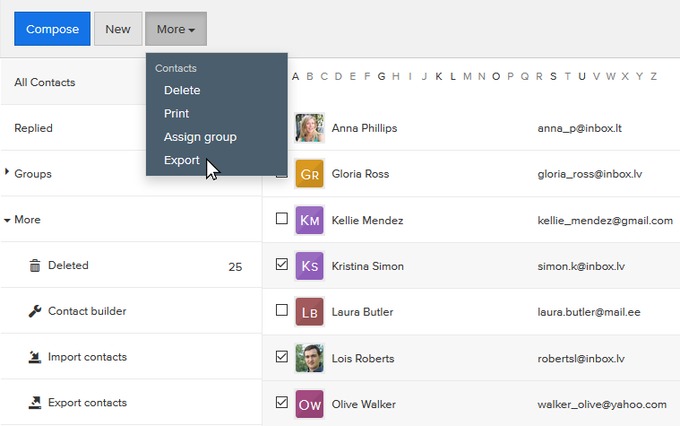This screenshot has width=680, height=426.
Task: Click email gloria_ross@inbox.lv
Action: pyautogui.click(x=590, y=174)
